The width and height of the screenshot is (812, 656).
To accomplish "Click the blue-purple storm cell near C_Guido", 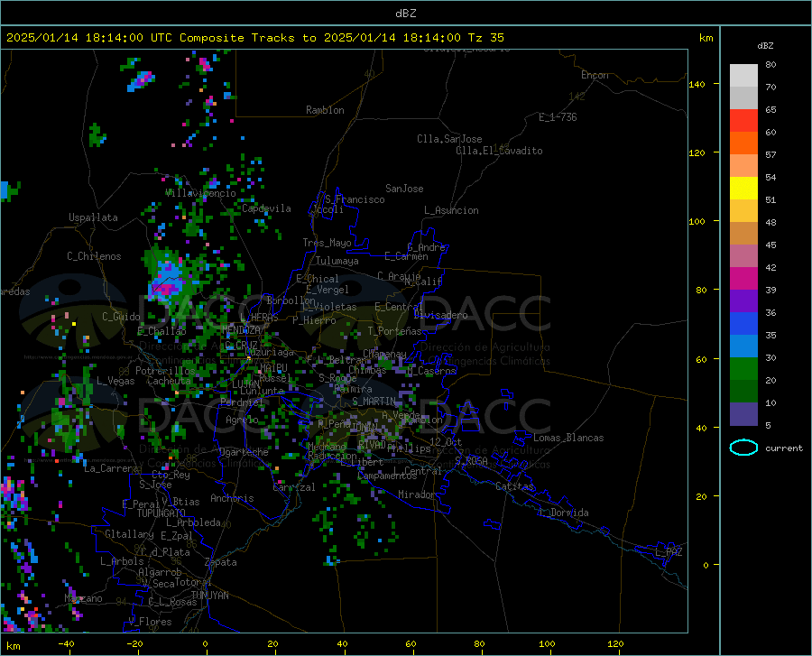I will 168,280.
